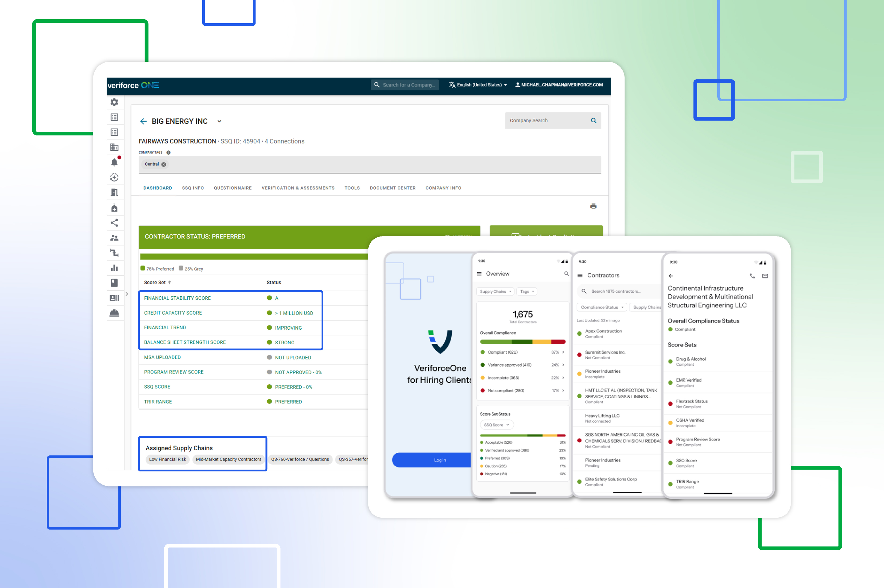
Task: Click the blue Log in button
Action: 432,460
